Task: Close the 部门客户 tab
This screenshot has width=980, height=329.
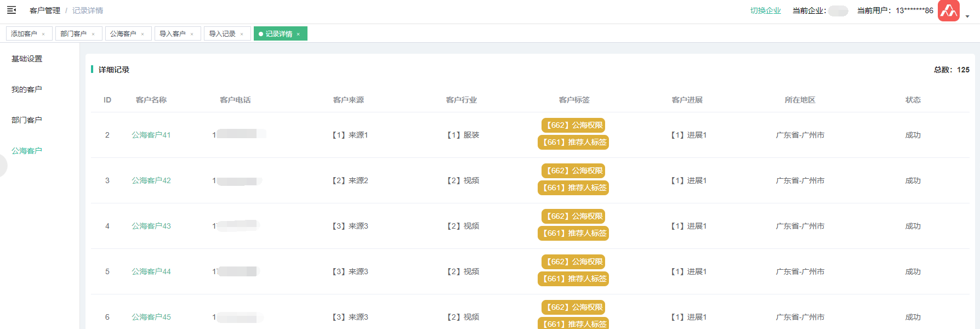Action: click(93, 34)
